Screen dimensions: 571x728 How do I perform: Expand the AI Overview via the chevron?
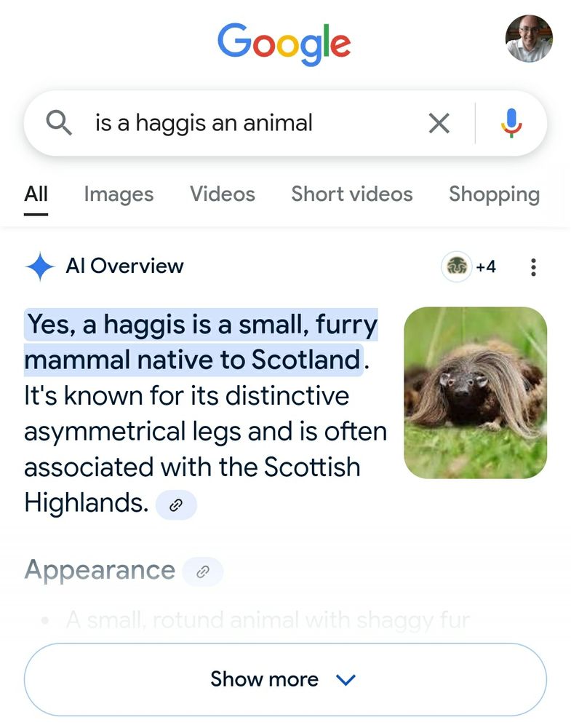tap(346, 679)
